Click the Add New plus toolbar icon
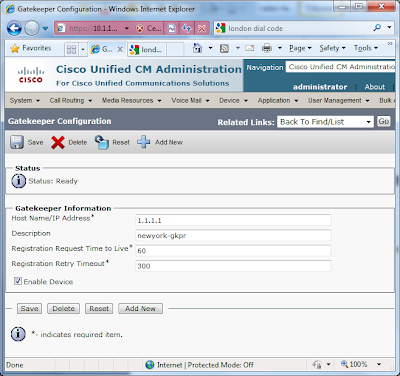 tap(144, 142)
